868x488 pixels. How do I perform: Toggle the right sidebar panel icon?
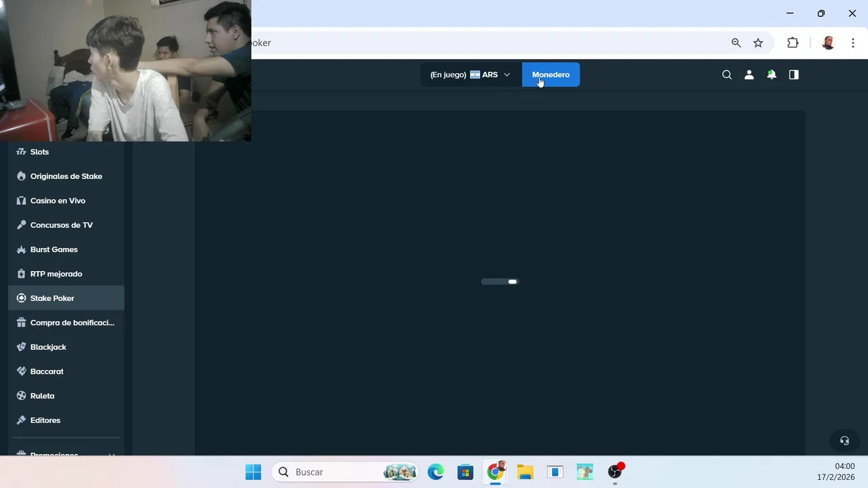click(794, 75)
